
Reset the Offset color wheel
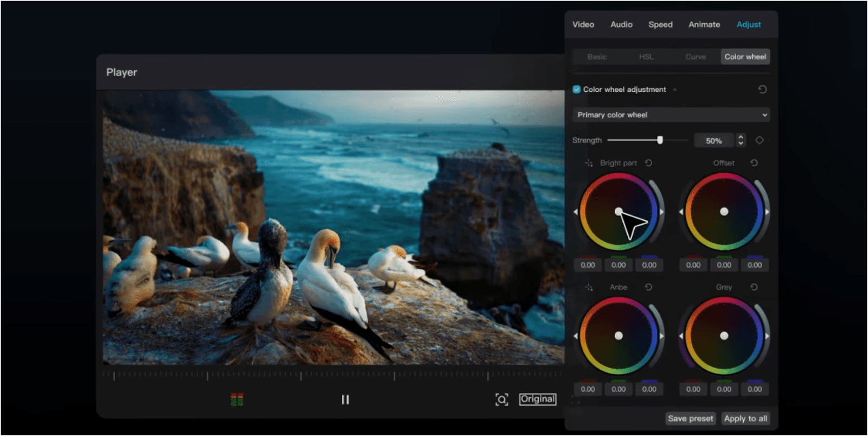[754, 163]
